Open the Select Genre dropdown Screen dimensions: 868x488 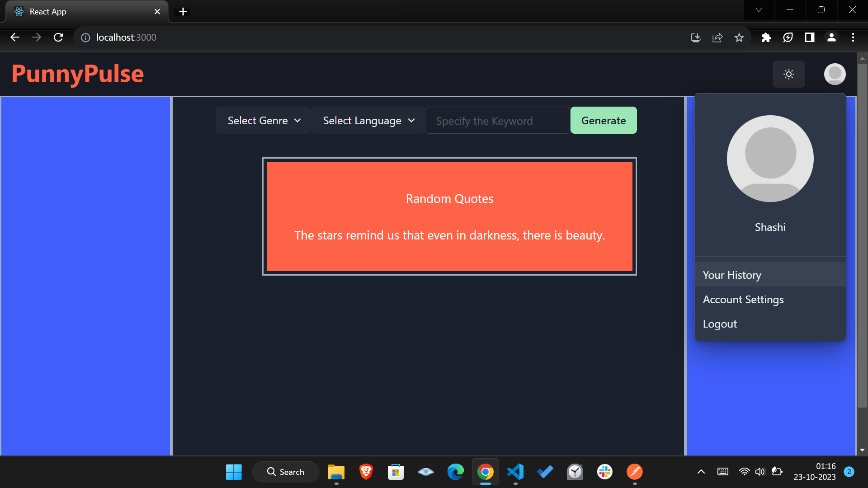coord(264,121)
